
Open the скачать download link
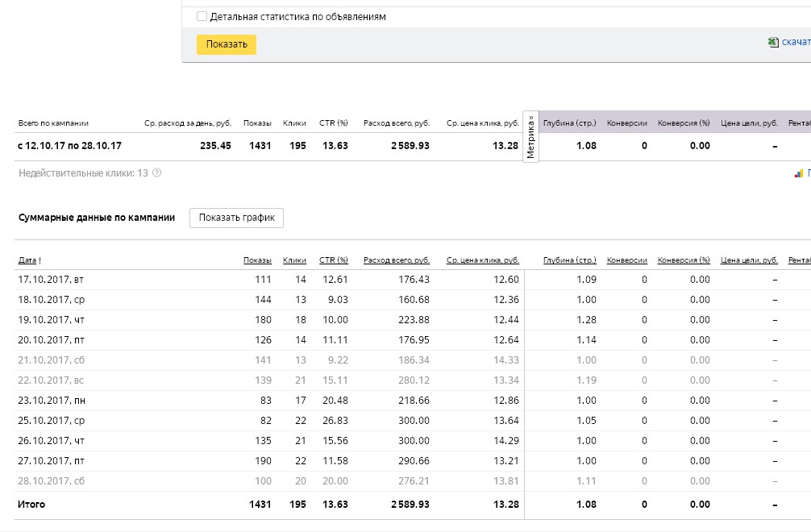point(795,43)
